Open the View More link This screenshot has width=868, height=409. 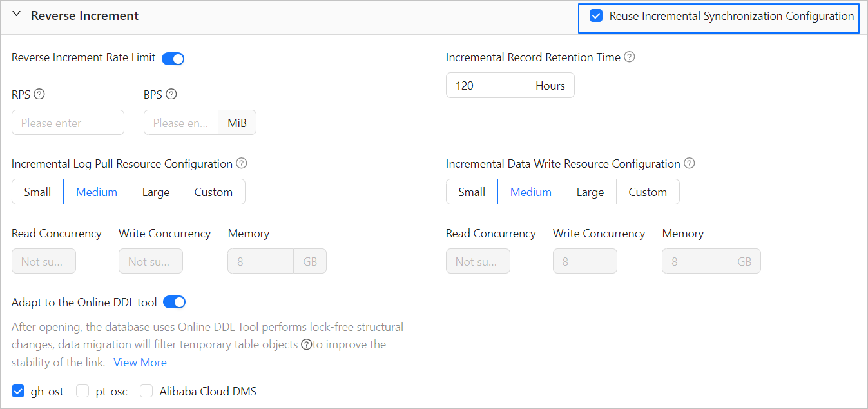click(x=140, y=363)
